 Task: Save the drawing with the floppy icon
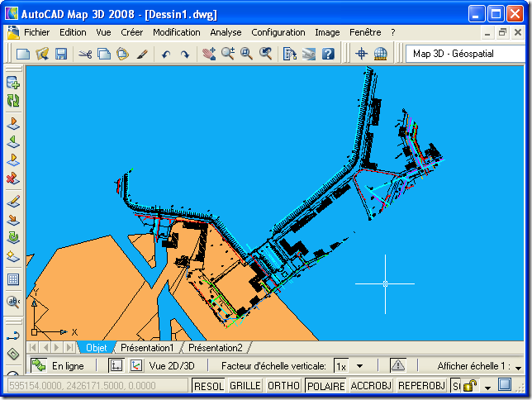click(x=61, y=54)
